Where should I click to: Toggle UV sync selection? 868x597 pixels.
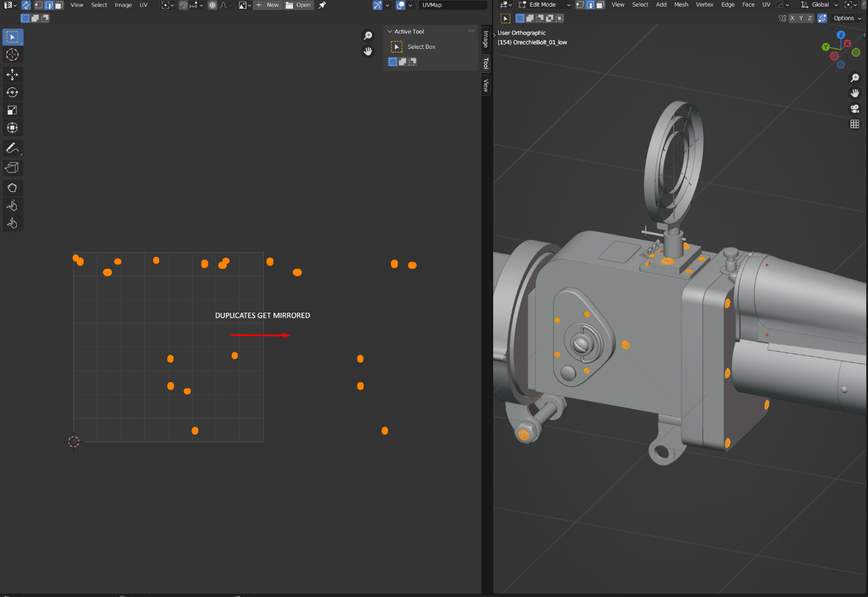(26, 5)
